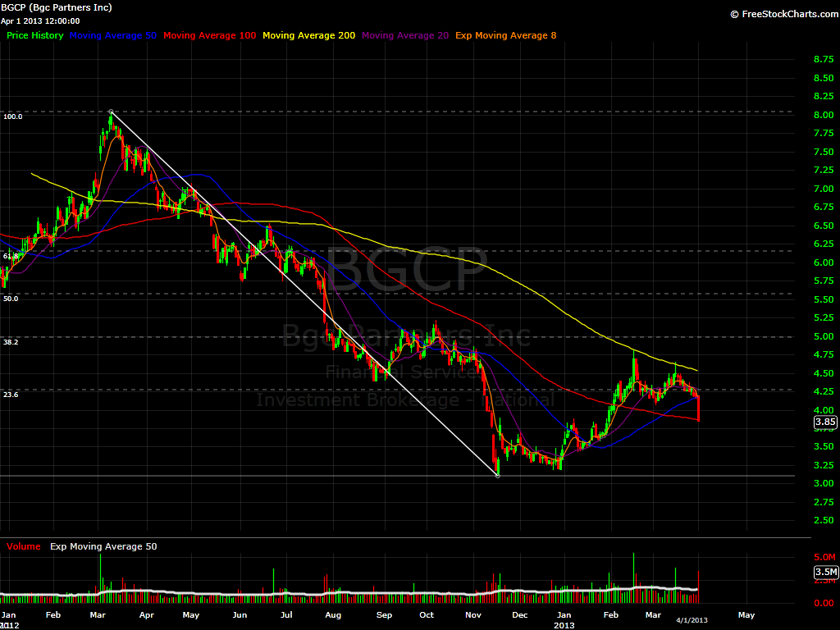Select the Moving Average 200 legend label
The image size is (840, 630).
click(x=308, y=35)
